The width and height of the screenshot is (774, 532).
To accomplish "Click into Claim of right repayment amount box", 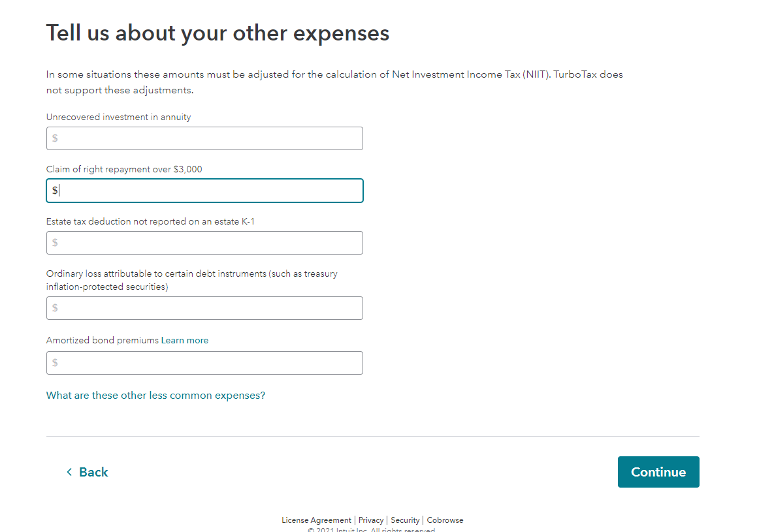I will click(204, 191).
